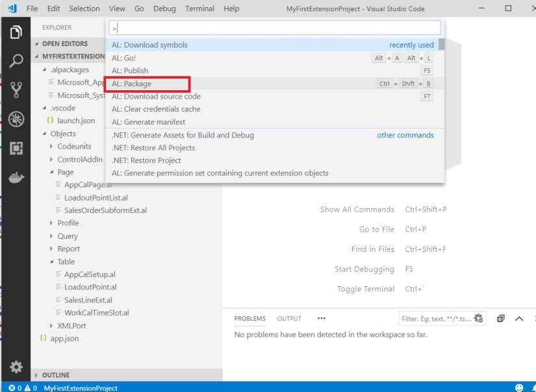Select AL: Download source code command

(156, 96)
